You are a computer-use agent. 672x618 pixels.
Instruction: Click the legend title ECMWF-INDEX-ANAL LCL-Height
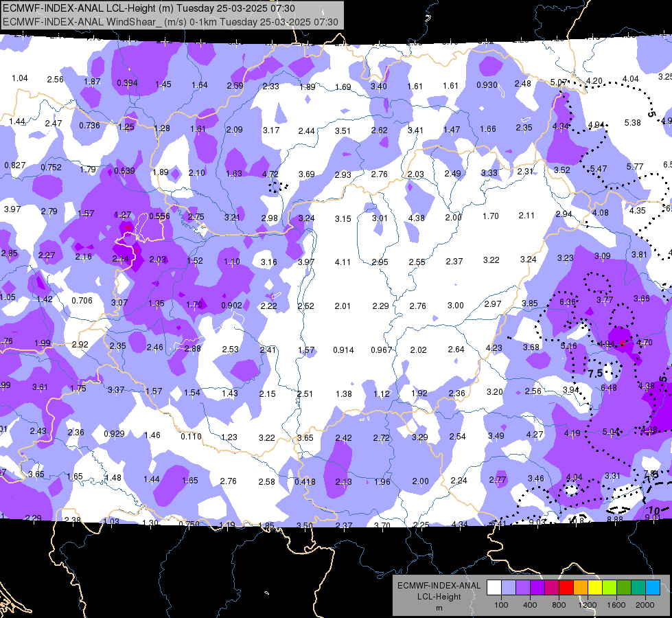[x=439, y=591]
